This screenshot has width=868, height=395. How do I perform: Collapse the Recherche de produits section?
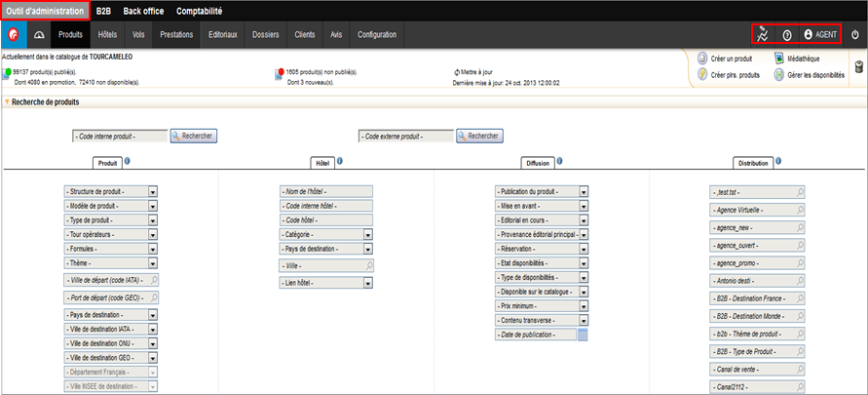coord(8,101)
